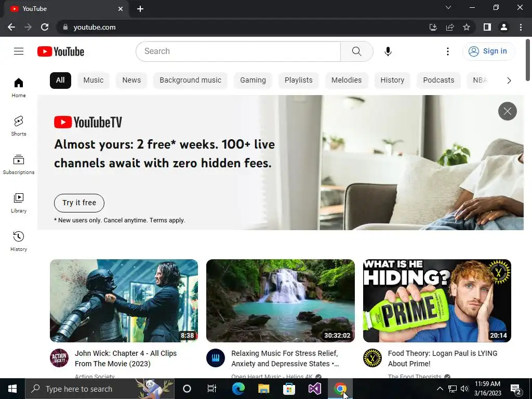Click the page vertical scrollbar
Viewport: 532px width, 399px height.
pyautogui.click(x=528, y=60)
